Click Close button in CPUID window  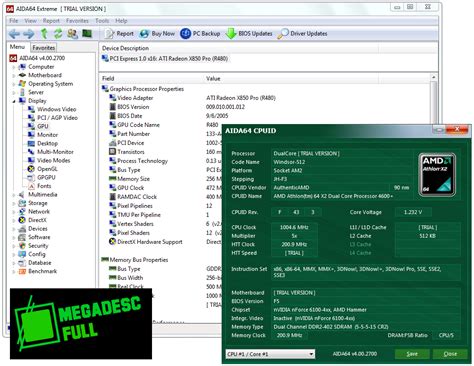[450, 354]
